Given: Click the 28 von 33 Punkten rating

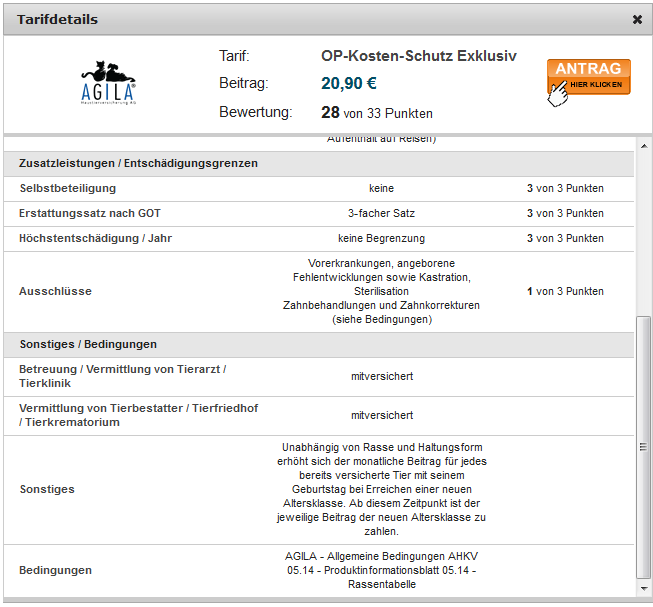Looking at the screenshot, I should (376, 112).
